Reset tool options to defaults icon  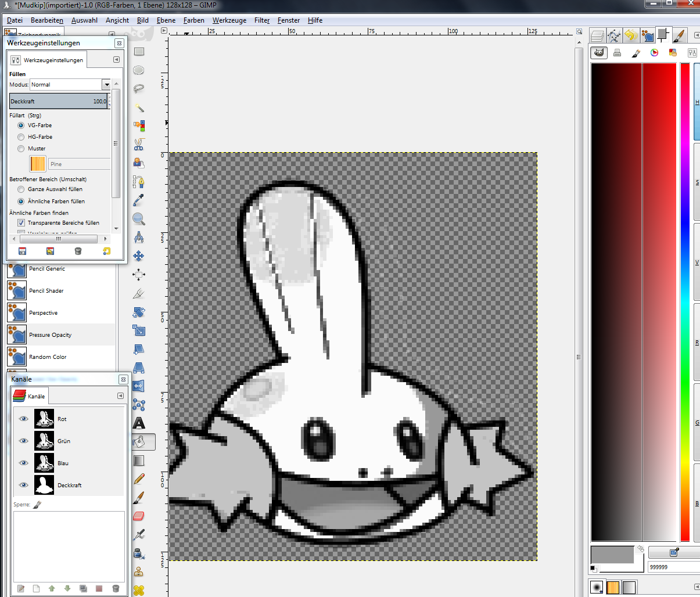pyautogui.click(x=106, y=251)
